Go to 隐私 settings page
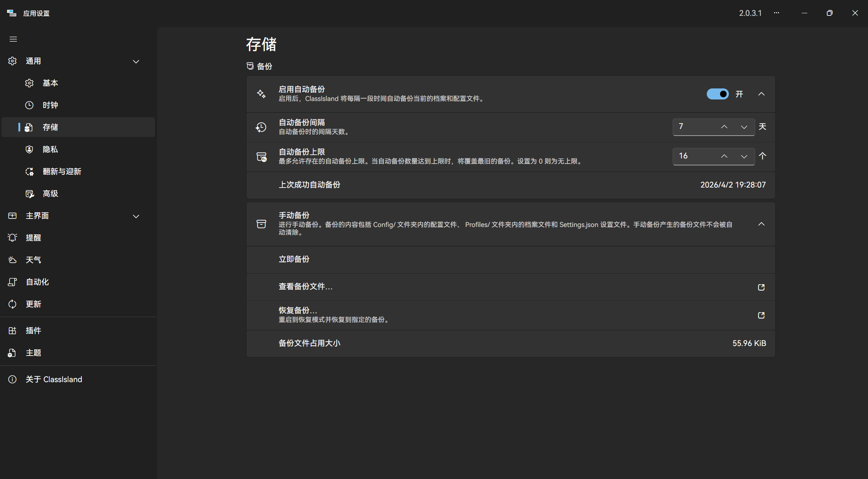The width and height of the screenshot is (868, 479). click(50, 149)
